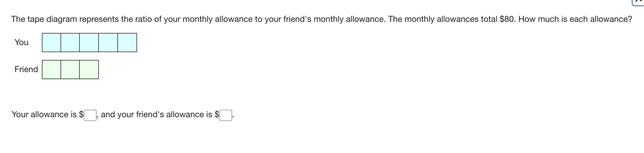644x153 pixels.
Task: Click the second blue cell in the You tape
Action: 70,42
